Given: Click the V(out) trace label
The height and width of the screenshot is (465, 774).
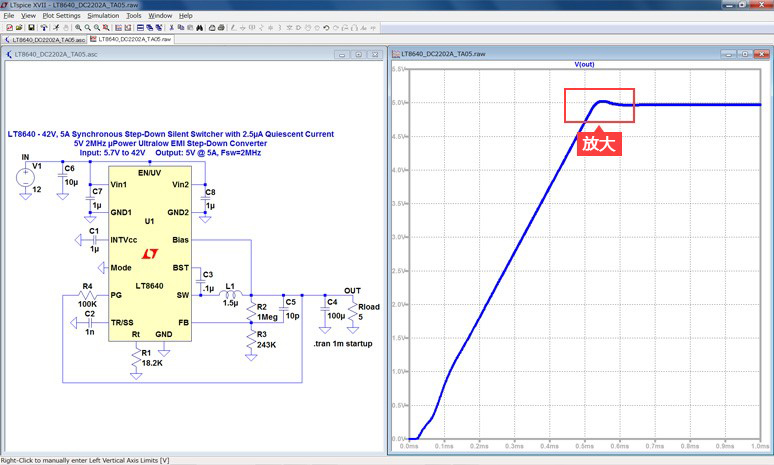Looking at the screenshot, I should [x=584, y=64].
